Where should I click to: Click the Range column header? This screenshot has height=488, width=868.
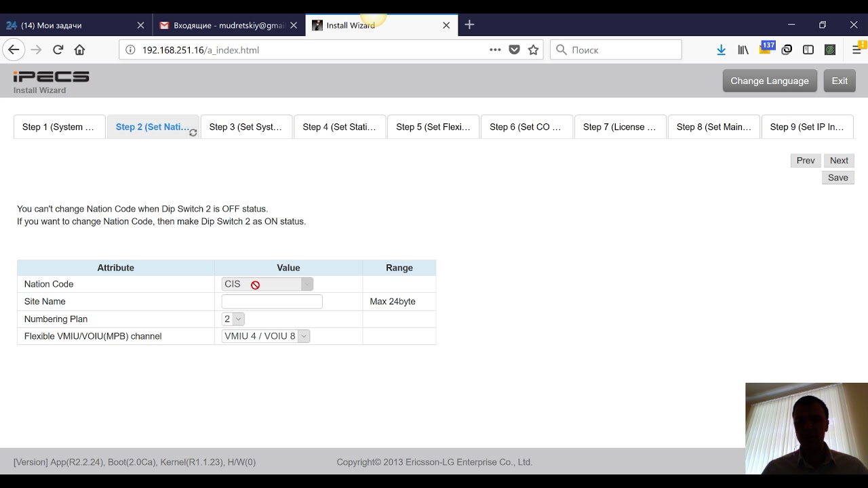pyautogui.click(x=399, y=268)
